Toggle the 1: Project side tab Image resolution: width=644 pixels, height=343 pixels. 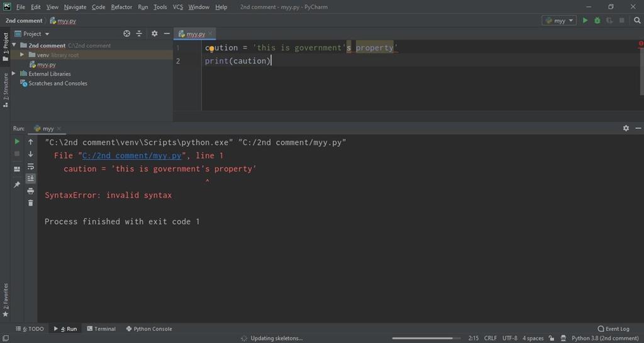(5, 47)
